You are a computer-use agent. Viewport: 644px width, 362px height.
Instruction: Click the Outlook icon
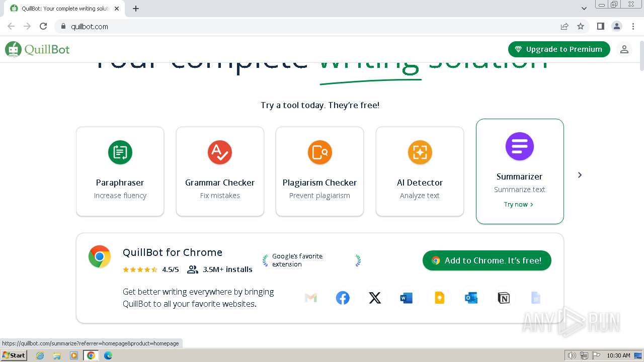pos(471,298)
